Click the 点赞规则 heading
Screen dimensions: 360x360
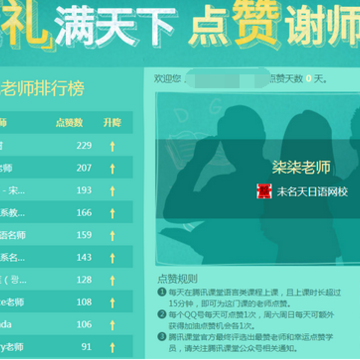click(177, 279)
